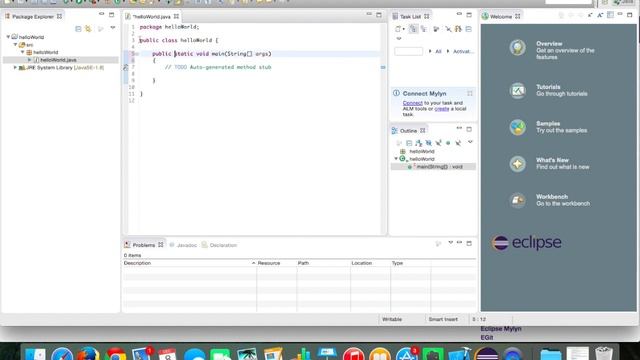Click the task marker on line 7
The width and height of the screenshot is (640, 360).
[x=126, y=67]
